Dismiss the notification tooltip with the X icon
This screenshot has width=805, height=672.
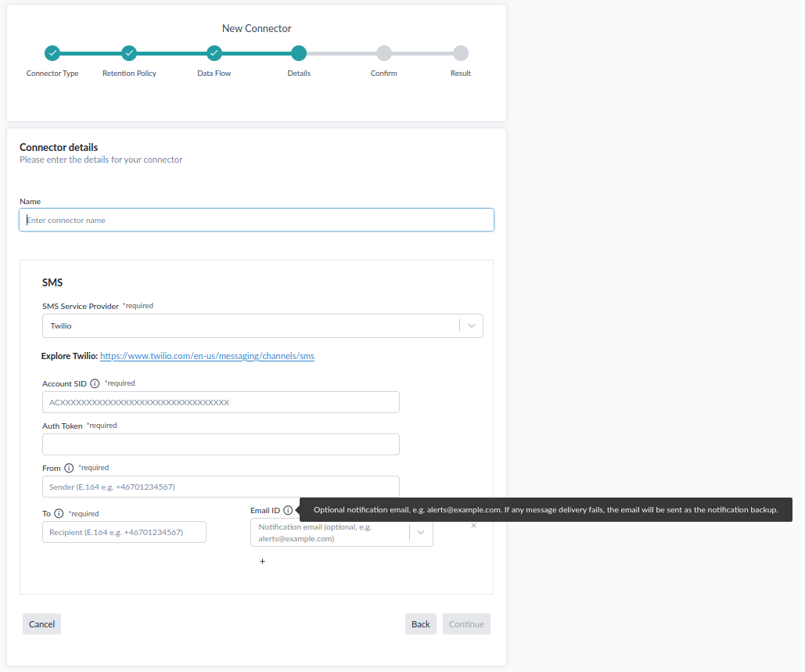tap(473, 526)
